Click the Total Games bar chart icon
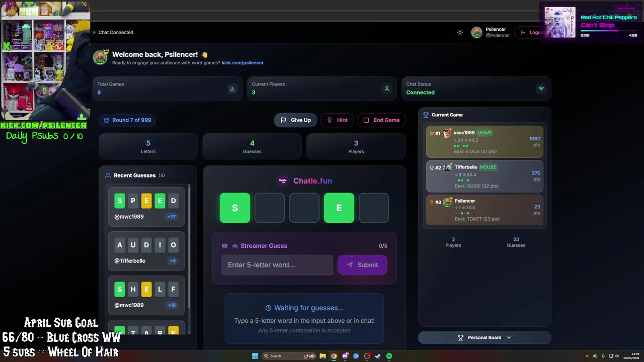 point(232,88)
